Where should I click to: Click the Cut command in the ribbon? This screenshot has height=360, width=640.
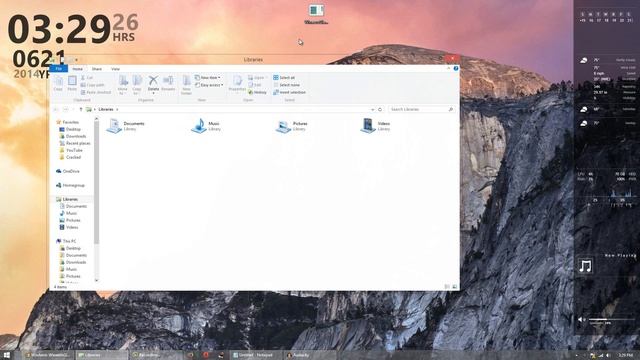click(87, 78)
